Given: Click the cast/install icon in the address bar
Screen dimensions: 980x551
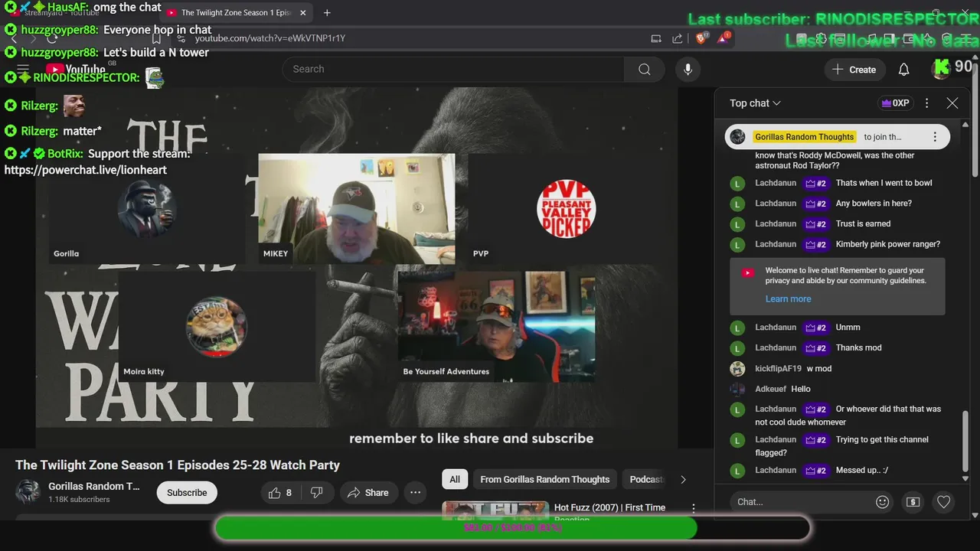Looking at the screenshot, I should (656, 38).
